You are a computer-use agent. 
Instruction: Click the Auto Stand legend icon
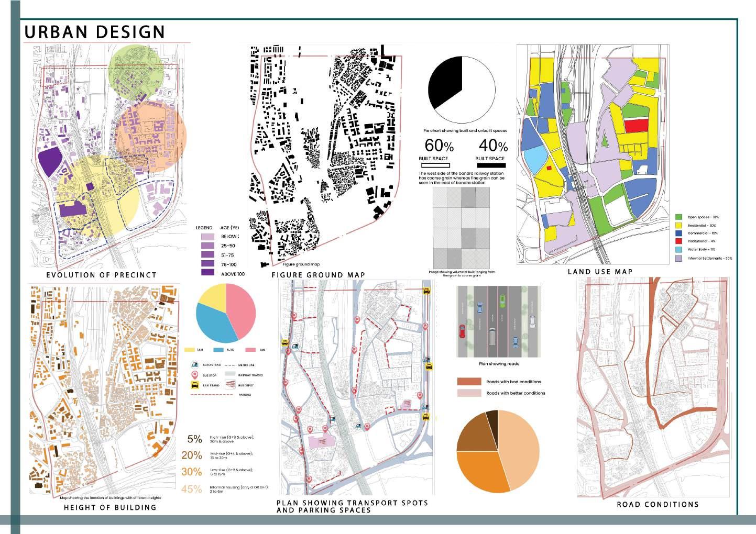195,365
